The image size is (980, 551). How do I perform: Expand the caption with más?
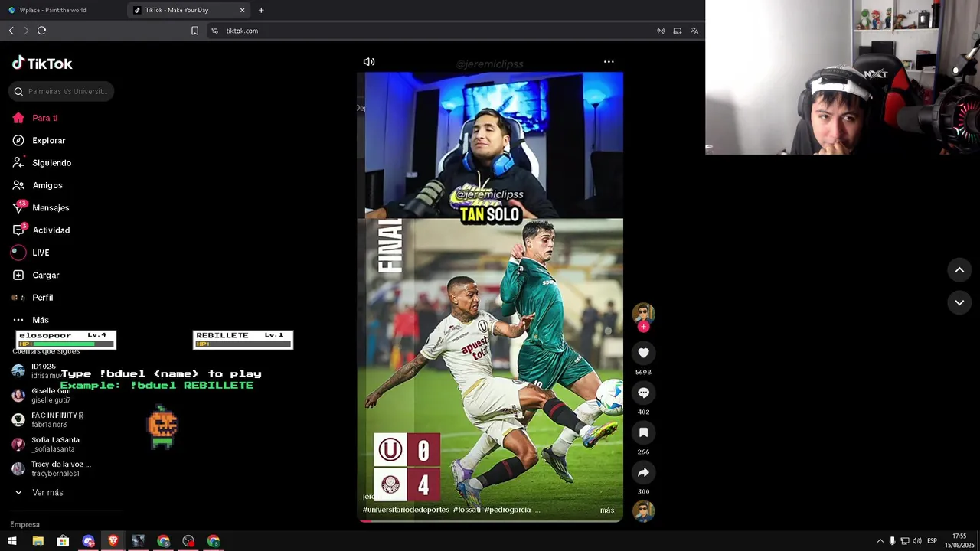click(607, 510)
